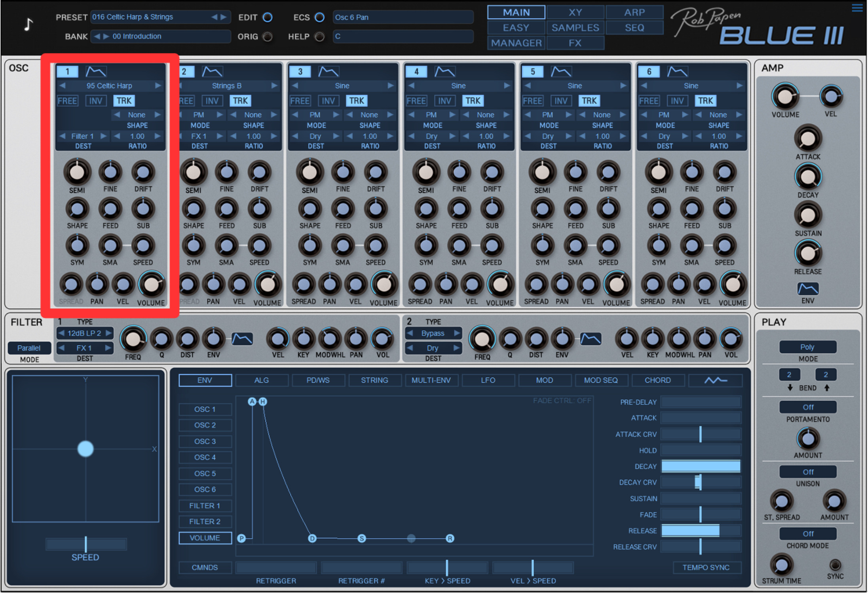Click Filter 2 FREQ knob
The image size is (868, 596).
coord(482,339)
